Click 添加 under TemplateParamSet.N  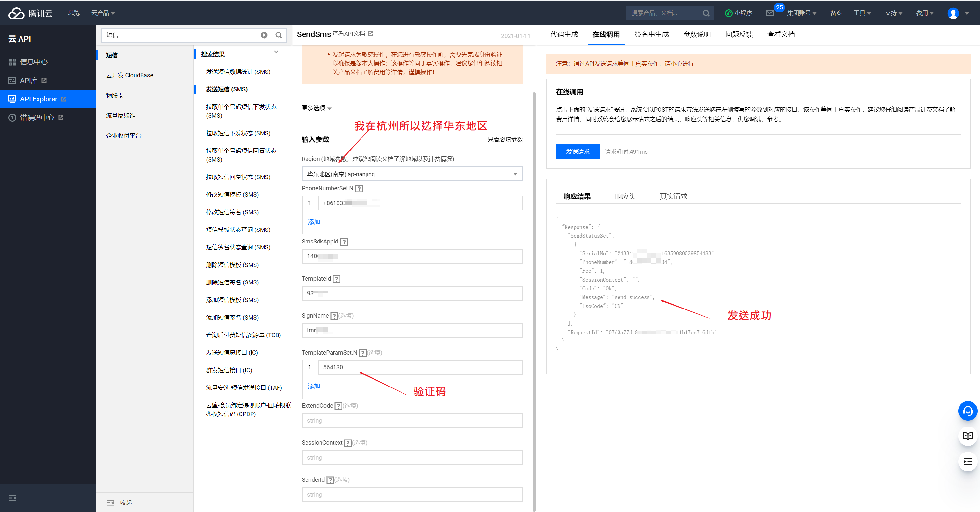[314, 386]
